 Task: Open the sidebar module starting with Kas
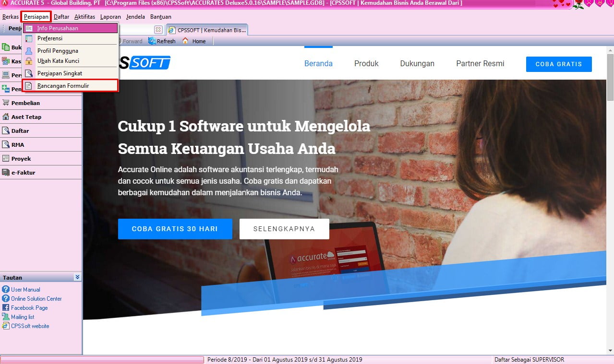(x=12, y=61)
